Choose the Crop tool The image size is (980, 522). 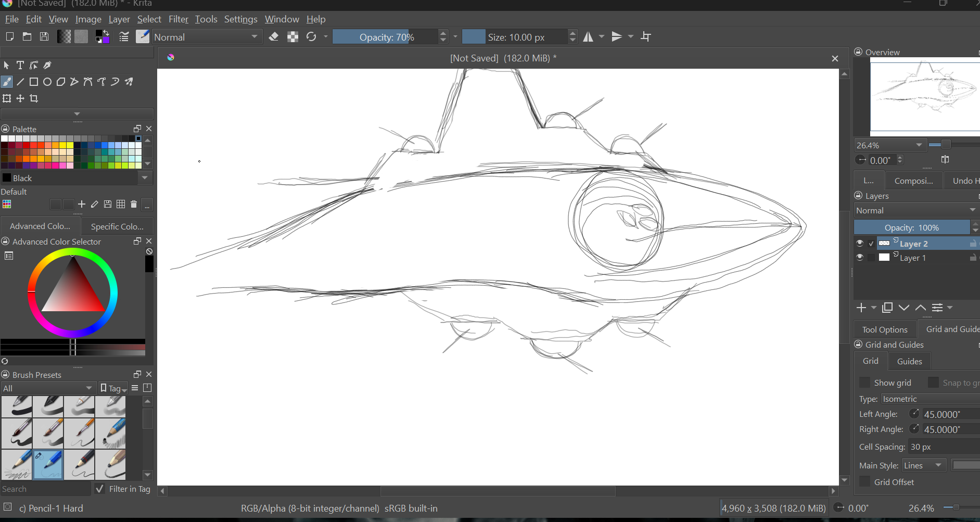(x=34, y=98)
